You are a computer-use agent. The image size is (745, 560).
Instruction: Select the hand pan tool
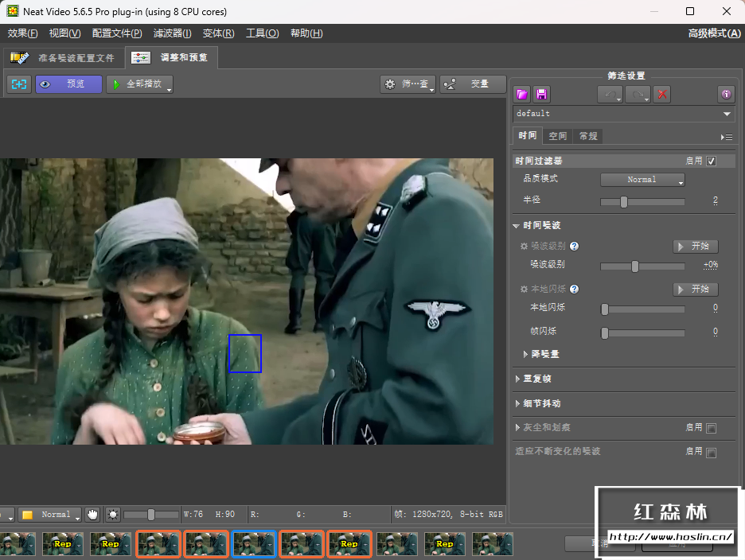[93, 515]
